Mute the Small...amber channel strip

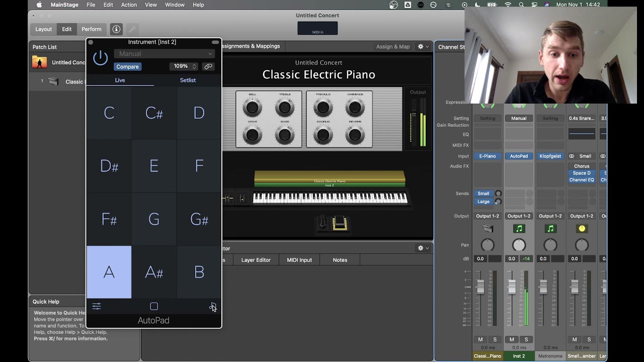point(575,339)
